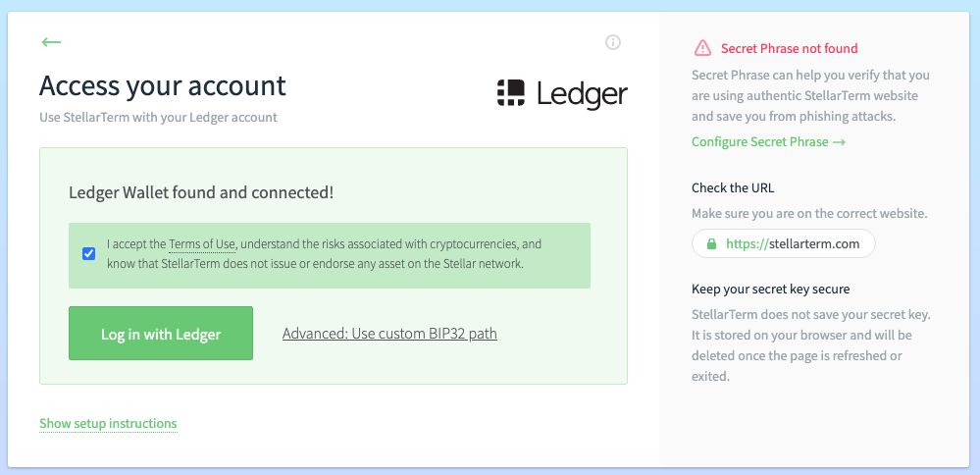The height and width of the screenshot is (475, 980).
Task: Click the "Secret Phrase not found" warning text
Action: tap(789, 48)
